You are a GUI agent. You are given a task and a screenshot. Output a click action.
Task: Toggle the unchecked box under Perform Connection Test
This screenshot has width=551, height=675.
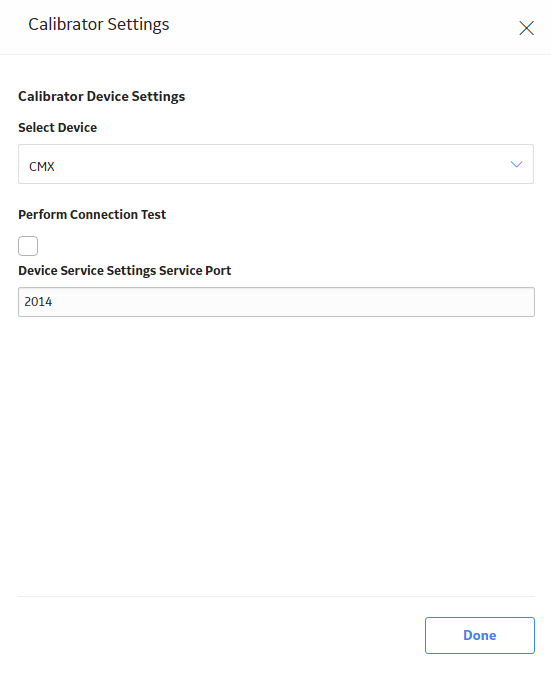coord(28,246)
